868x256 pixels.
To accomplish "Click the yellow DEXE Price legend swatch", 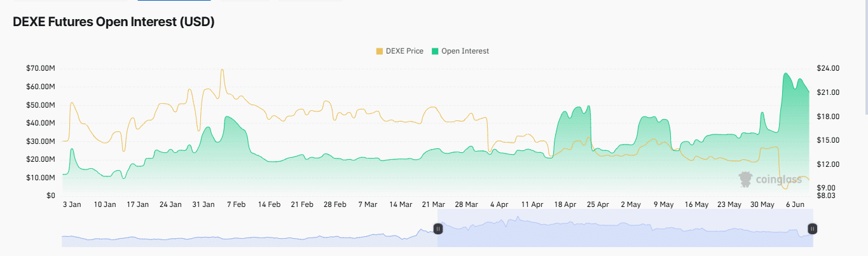I will (380, 51).
